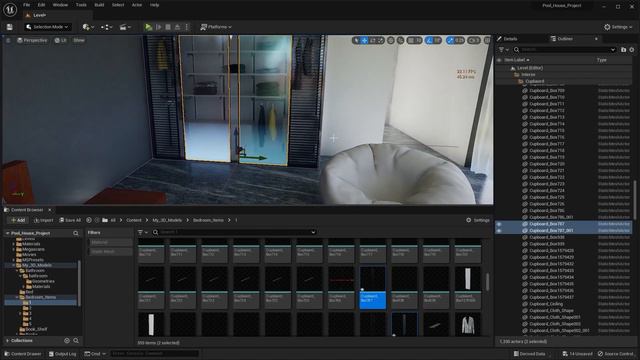The height and width of the screenshot is (360, 640).
Task: Open Content Browser Settings
Action: 478,220
